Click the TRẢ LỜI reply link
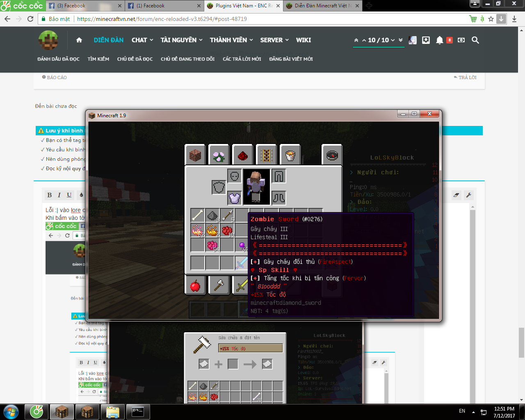 pos(465,78)
